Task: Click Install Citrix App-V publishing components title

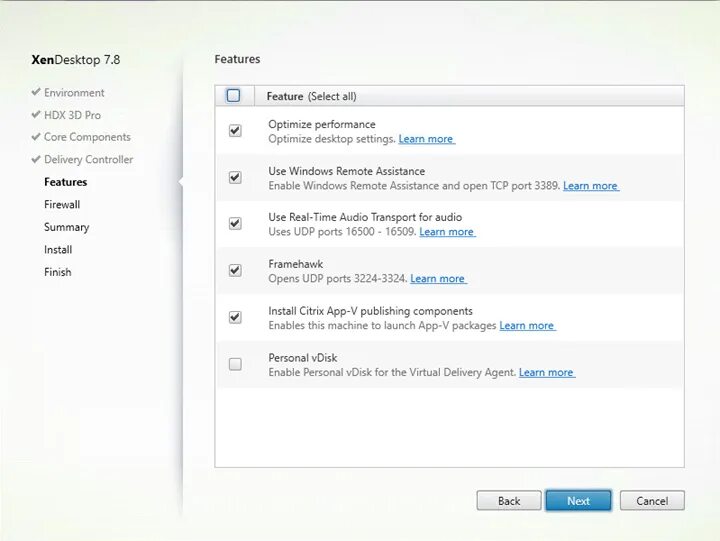Action: coord(371,311)
